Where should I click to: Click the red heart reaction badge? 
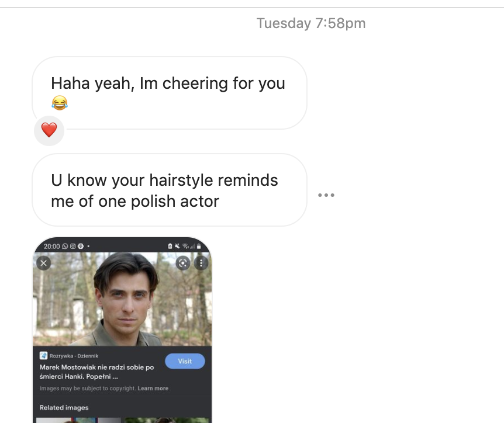tap(49, 130)
